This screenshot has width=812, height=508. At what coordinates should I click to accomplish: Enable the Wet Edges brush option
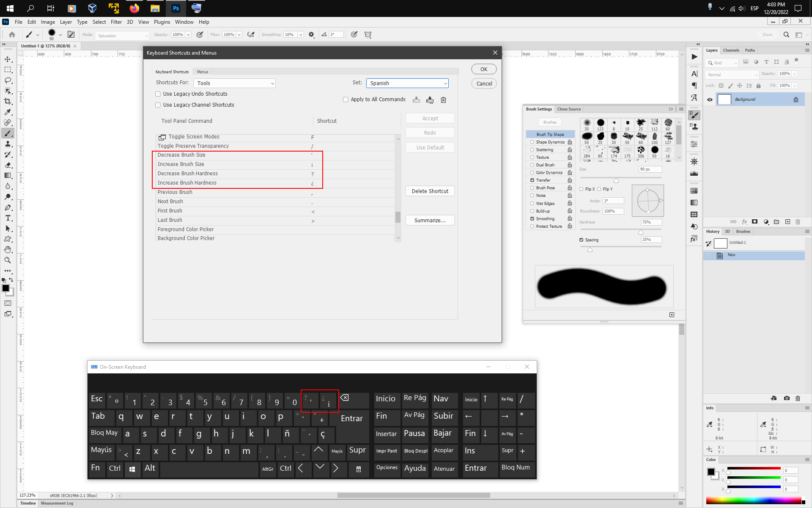click(x=532, y=203)
